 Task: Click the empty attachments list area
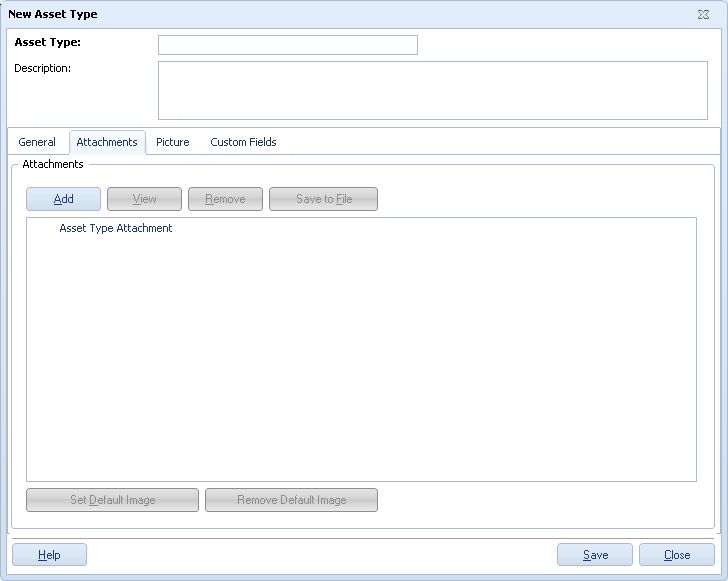(x=360, y=360)
